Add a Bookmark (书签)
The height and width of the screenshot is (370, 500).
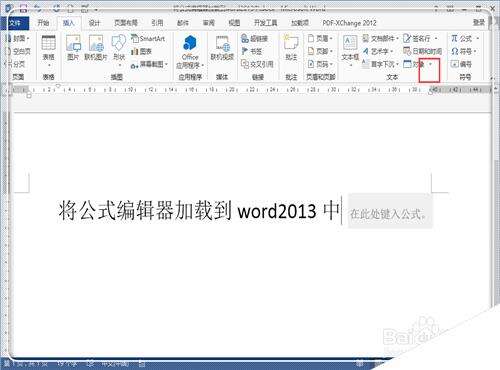click(x=252, y=51)
